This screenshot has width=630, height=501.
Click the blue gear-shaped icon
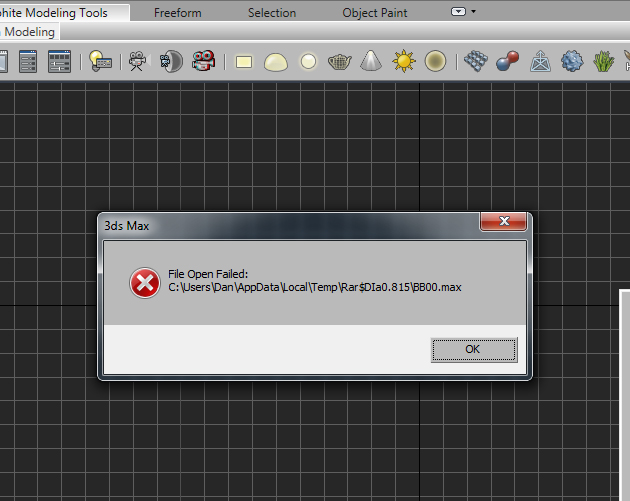pyautogui.click(x=571, y=62)
